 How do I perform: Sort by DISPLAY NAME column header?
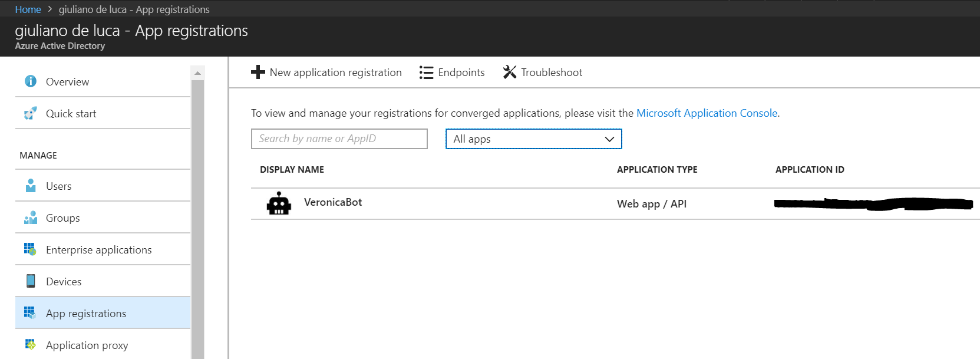click(x=292, y=170)
